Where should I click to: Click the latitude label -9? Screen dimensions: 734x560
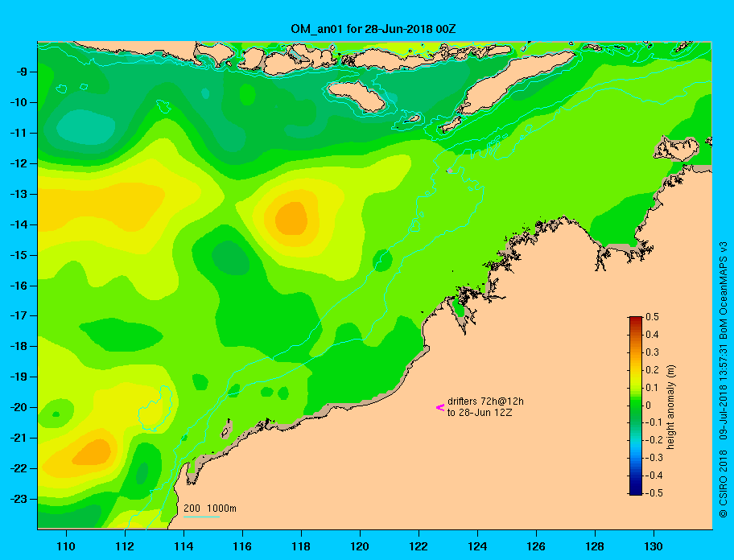23,72
